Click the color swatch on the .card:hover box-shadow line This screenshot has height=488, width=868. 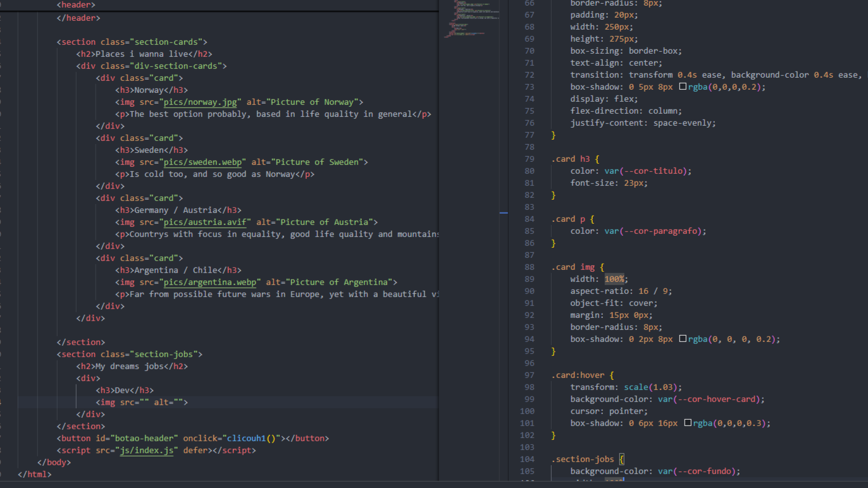688,423
